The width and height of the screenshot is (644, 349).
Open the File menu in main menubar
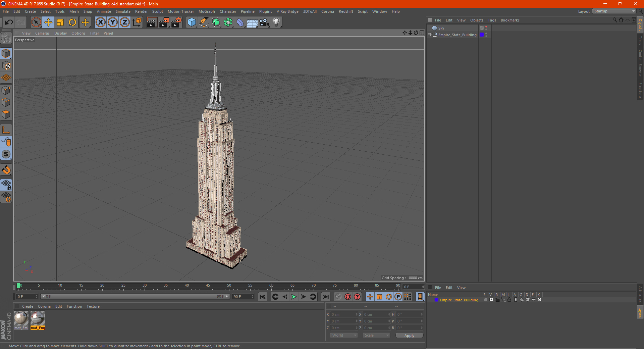pyautogui.click(x=6, y=11)
